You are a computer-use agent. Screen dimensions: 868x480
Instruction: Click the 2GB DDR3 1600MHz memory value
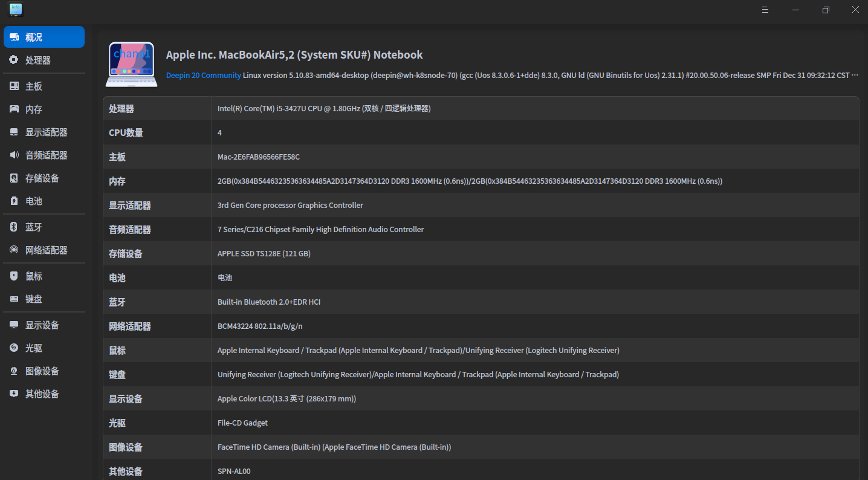(x=470, y=181)
